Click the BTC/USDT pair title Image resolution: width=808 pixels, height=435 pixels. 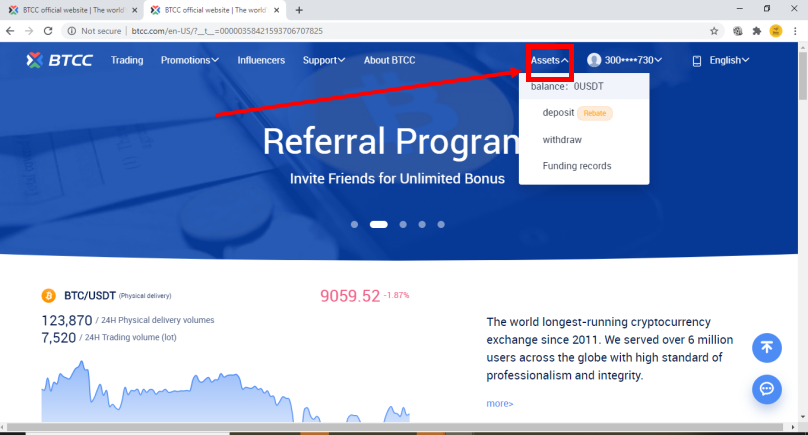90,296
